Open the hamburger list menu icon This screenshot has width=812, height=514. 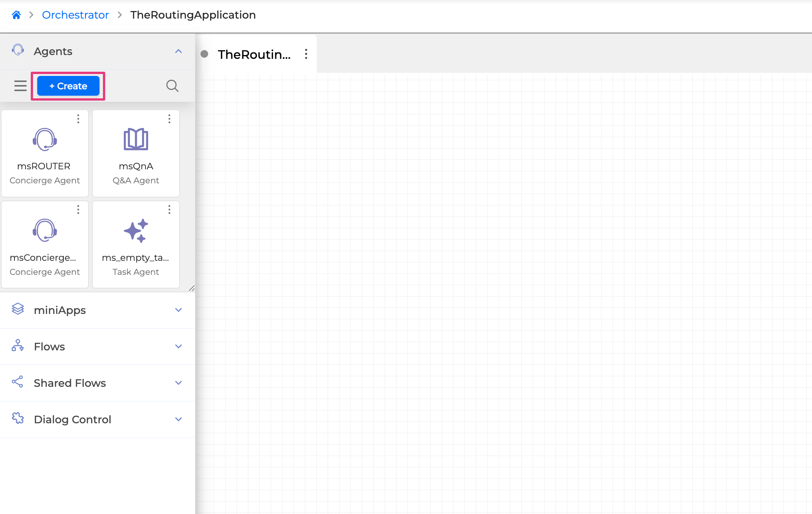(x=21, y=86)
